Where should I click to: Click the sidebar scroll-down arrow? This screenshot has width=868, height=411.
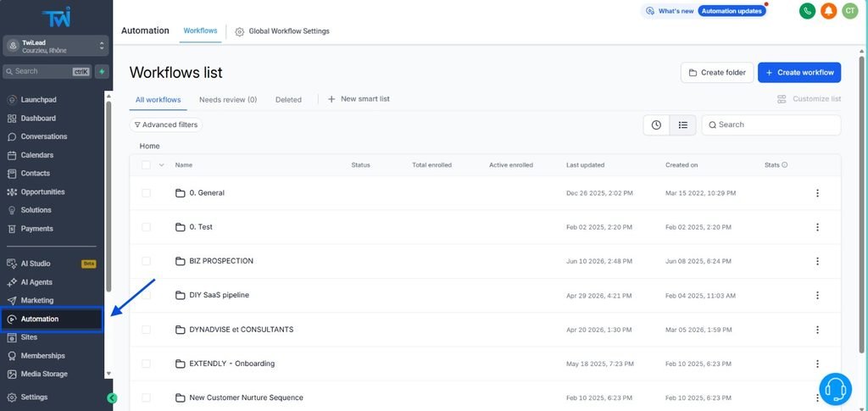(108, 374)
